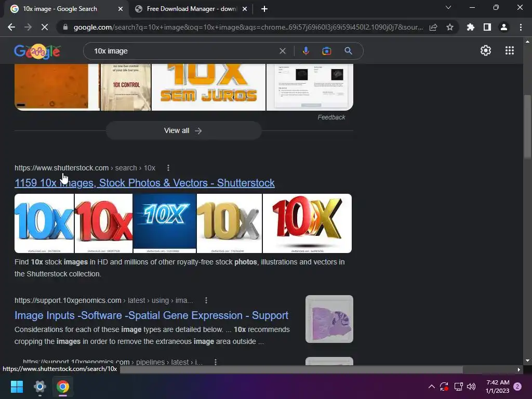Click the Feedback link
532x399 pixels.
click(331, 117)
